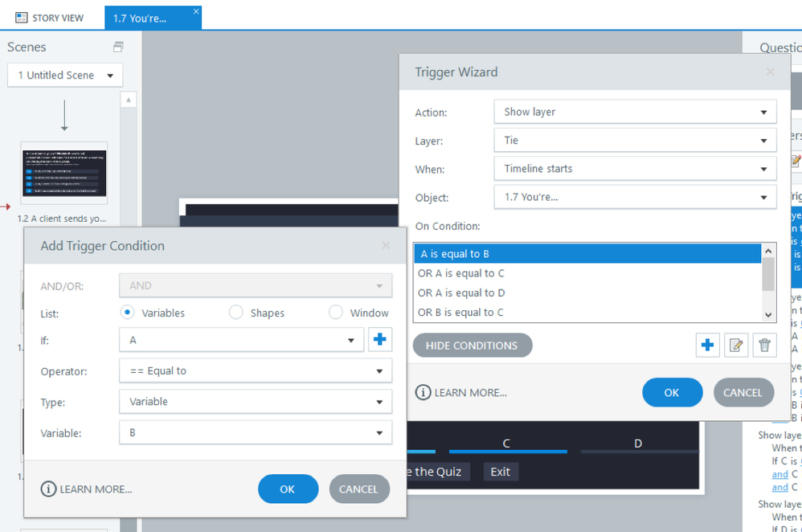This screenshot has height=532, width=802.
Task: Click info icon in Add Trigger Condition footer
Action: [48, 489]
